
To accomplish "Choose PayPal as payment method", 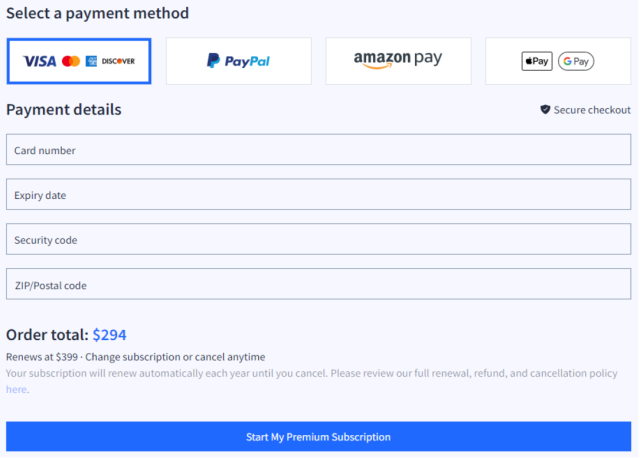I will [x=238, y=61].
